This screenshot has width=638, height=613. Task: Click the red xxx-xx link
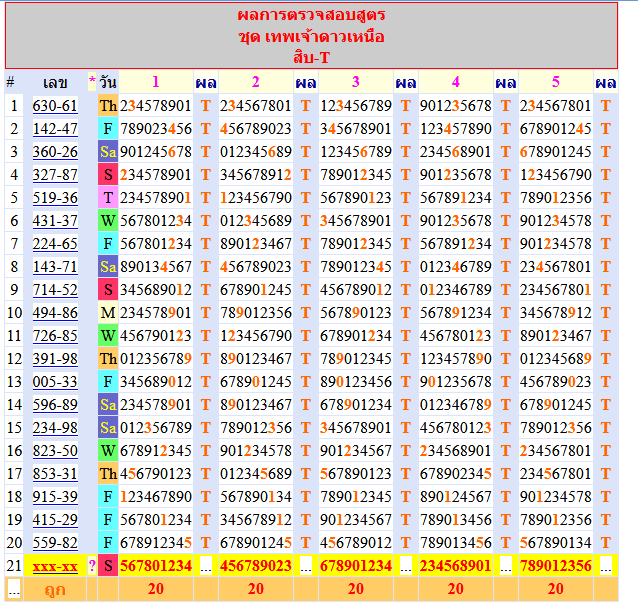[x=54, y=566]
